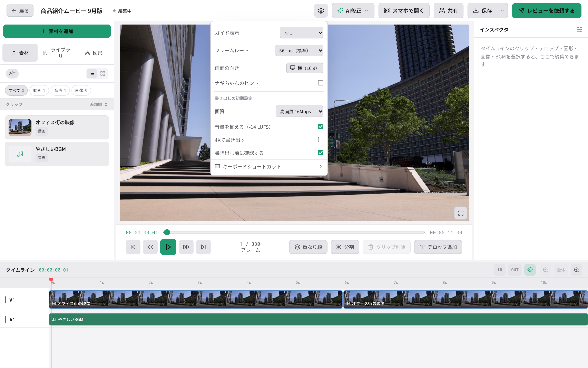Viewport: 588px width, 368px height.
Task: Click the playback scrubber slider handle
Action: [x=167, y=232]
